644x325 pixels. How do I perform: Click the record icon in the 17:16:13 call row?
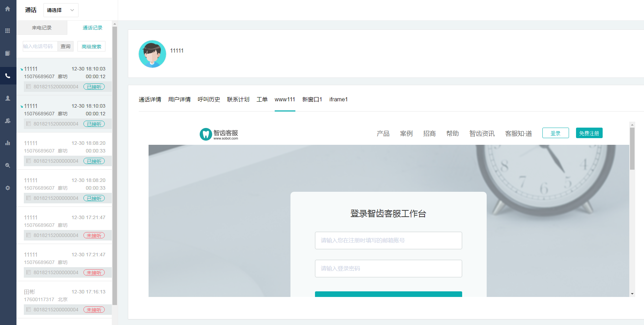click(29, 310)
